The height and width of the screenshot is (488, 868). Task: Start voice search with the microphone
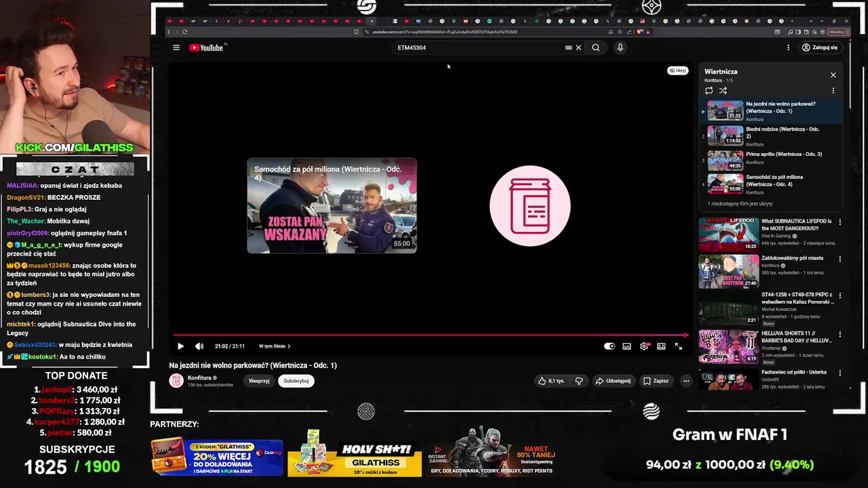[620, 47]
